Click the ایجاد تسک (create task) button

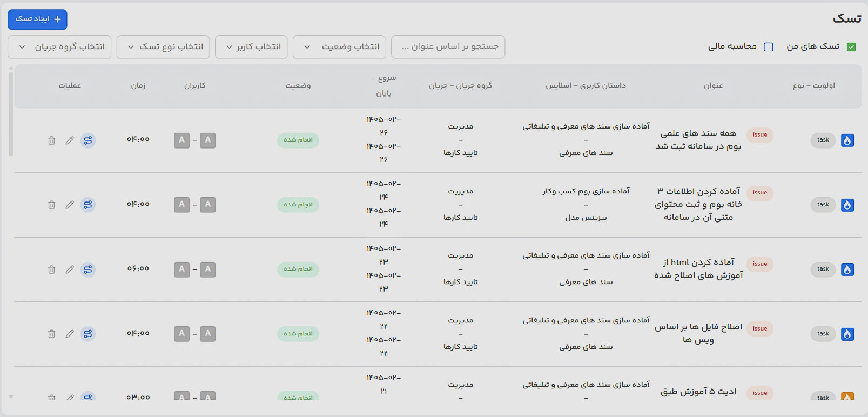(37, 19)
